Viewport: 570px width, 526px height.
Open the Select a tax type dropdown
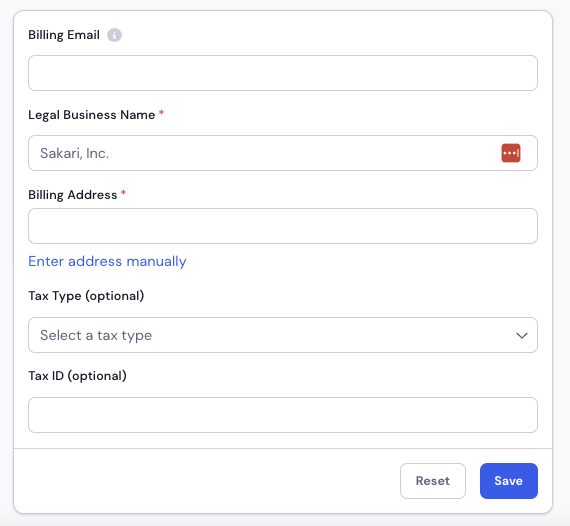pyautogui.click(x=283, y=335)
